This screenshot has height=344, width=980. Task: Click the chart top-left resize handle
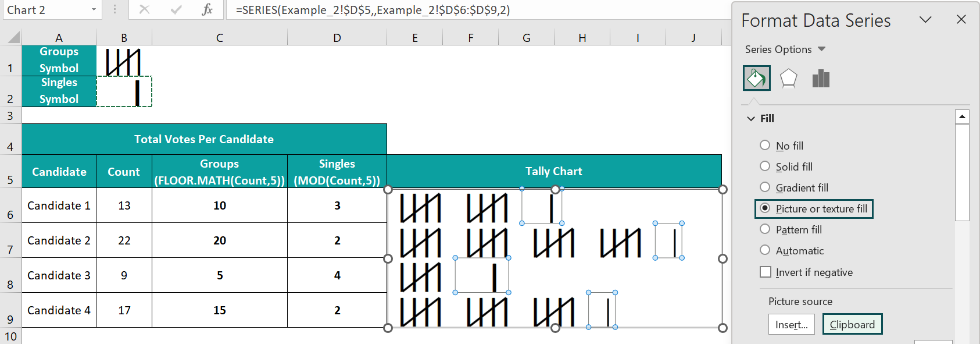click(x=388, y=189)
